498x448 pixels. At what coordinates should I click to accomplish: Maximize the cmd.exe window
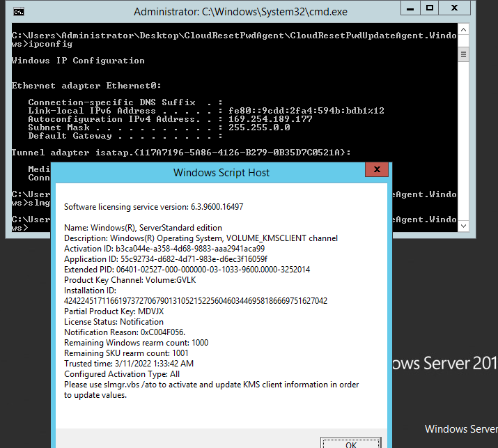click(430, 8)
